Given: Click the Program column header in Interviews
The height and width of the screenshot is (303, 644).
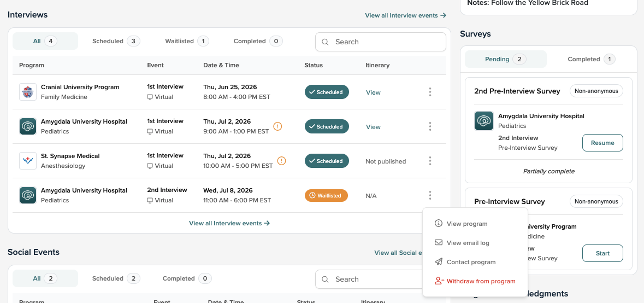Looking at the screenshot, I should (x=32, y=66).
